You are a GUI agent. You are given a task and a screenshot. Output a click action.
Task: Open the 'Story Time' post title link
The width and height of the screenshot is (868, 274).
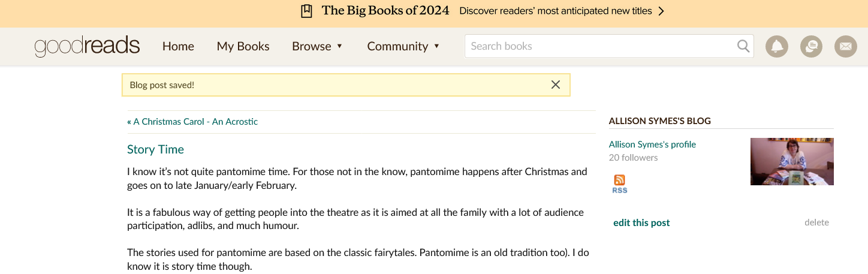pos(155,149)
